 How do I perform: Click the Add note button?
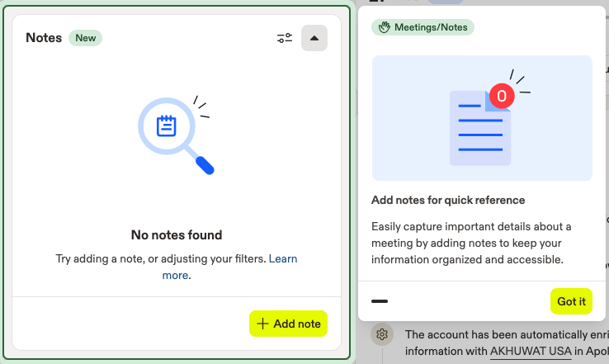tap(288, 324)
